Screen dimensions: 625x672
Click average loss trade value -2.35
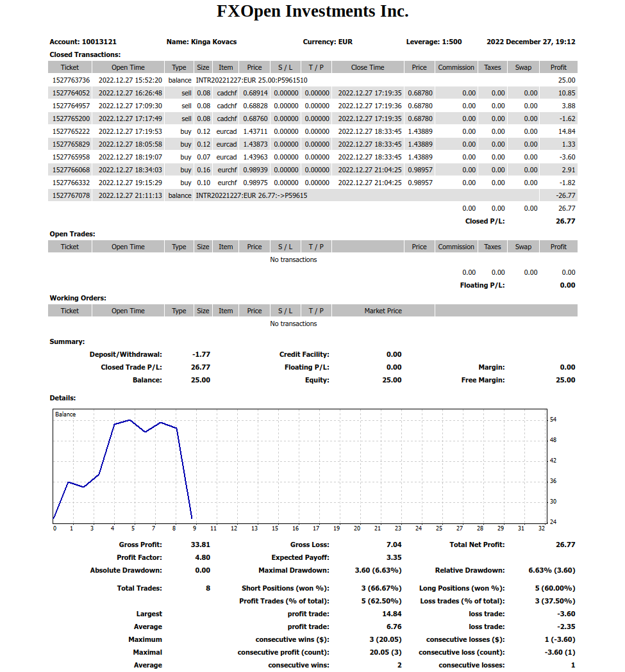tap(566, 627)
